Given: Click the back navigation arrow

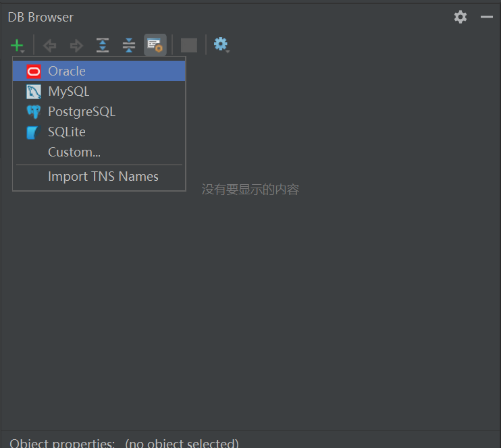Looking at the screenshot, I should [49, 45].
